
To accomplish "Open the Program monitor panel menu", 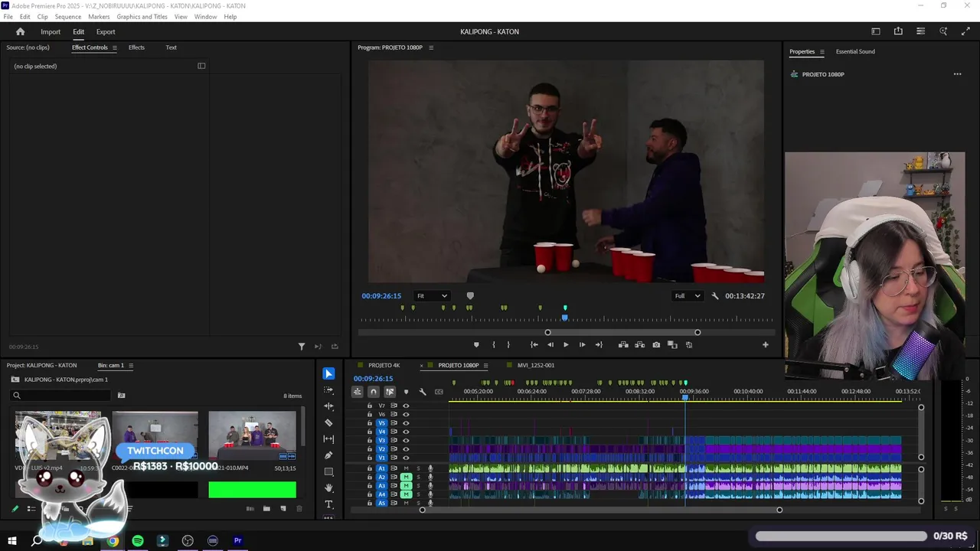I will (x=431, y=47).
